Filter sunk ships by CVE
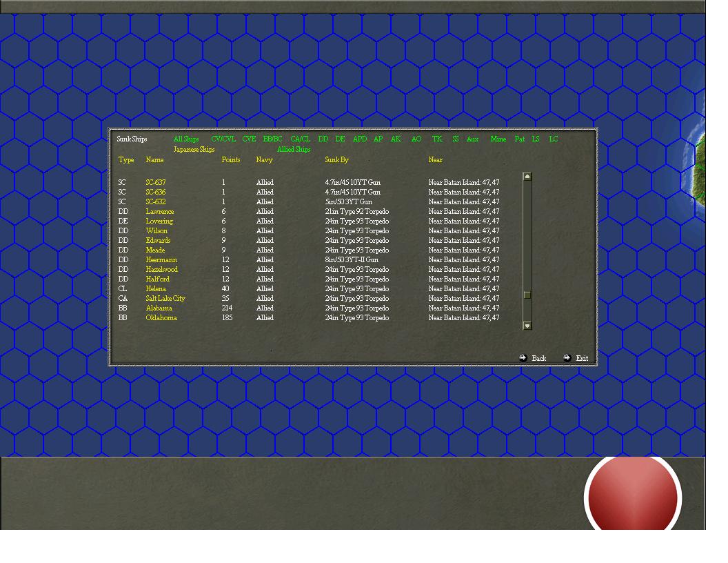 click(x=250, y=139)
